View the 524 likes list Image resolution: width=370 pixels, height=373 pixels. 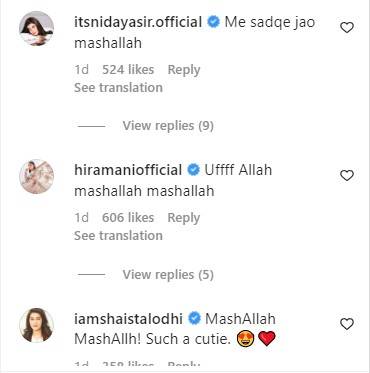pos(128,70)
